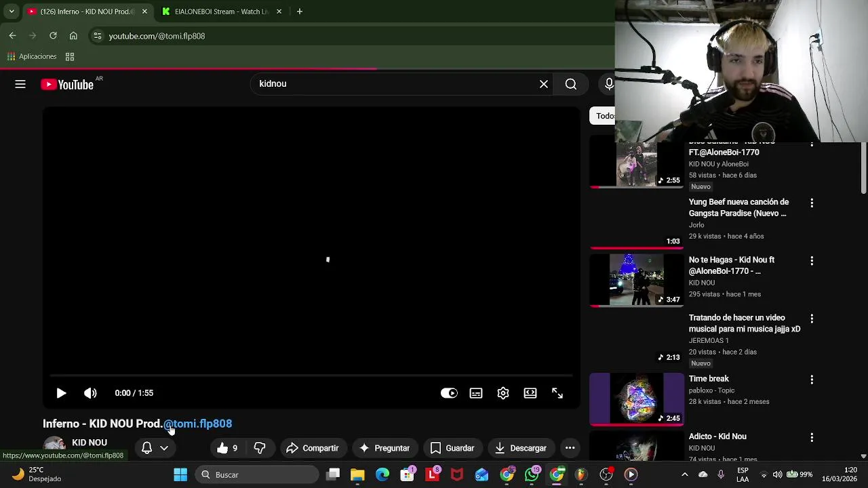Dislike the Inferno video
Image resolution: width=868 pixels, height=488 pixels.
[259, 448]
